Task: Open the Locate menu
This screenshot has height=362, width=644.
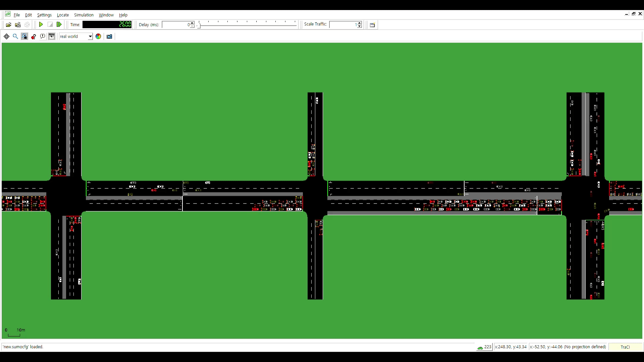Action: (63, 15)
